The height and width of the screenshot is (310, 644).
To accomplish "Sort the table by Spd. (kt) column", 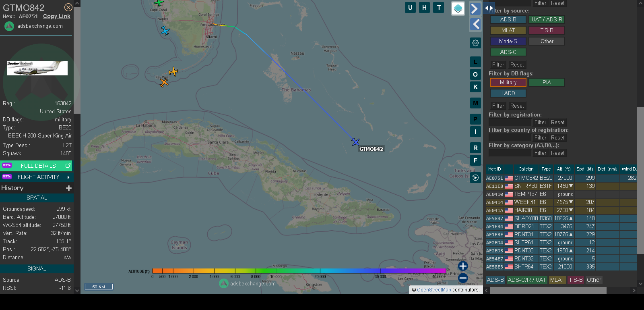I will (585, 169).
